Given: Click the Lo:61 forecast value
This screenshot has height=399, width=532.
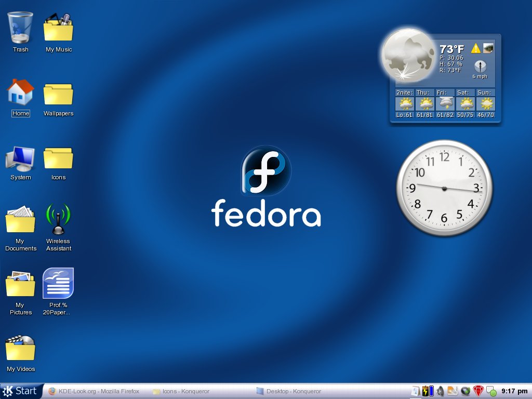Looking at the screenshot, I should 404,115.
